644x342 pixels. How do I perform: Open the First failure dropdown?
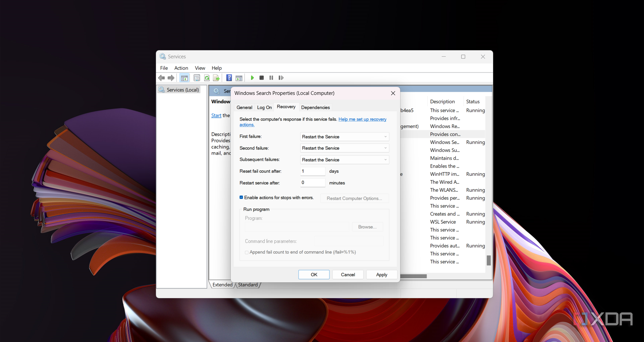(344, 137)
